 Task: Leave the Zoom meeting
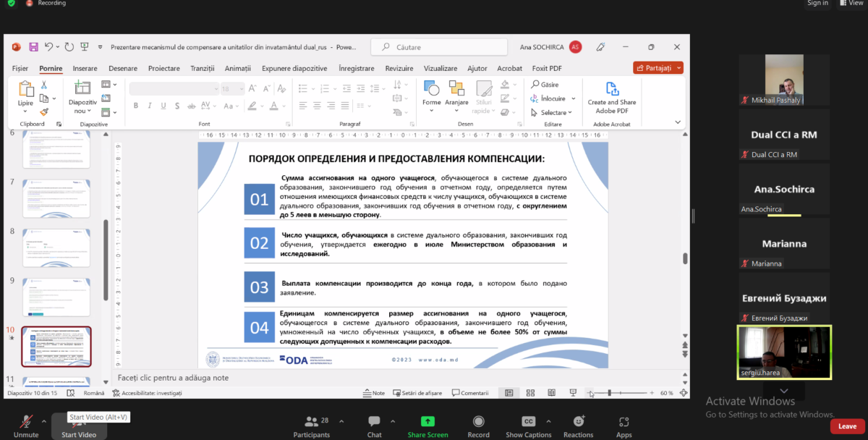pyautogui.click(x=847, y=426)
